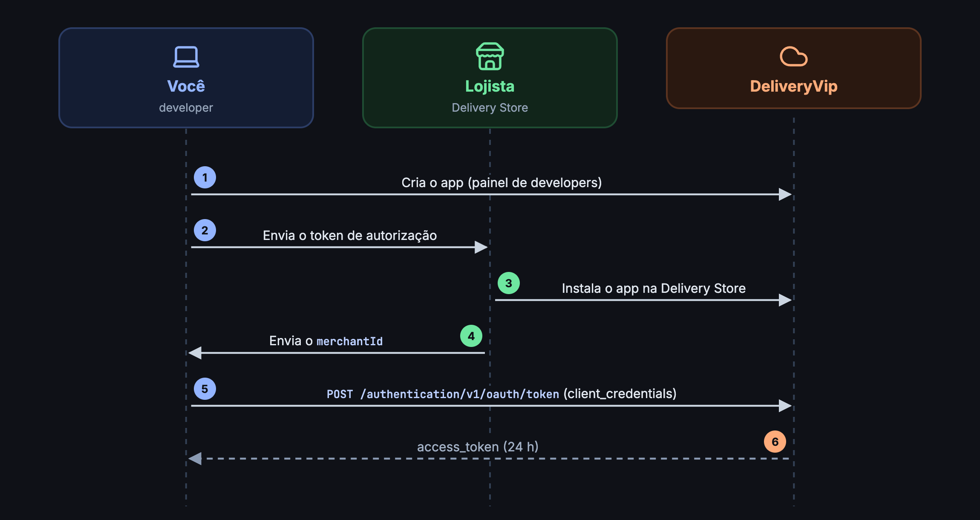980x520 pixels.
Task: Click the cloud icon above DeliveryVip
Action: (x=793, y=56)
